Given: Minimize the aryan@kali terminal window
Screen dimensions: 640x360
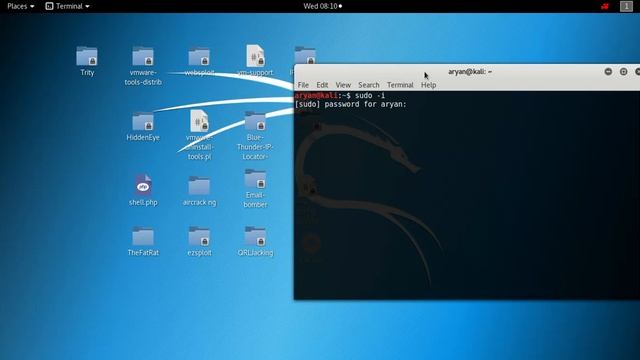Looking at the screenshot, I should (608, 71).
